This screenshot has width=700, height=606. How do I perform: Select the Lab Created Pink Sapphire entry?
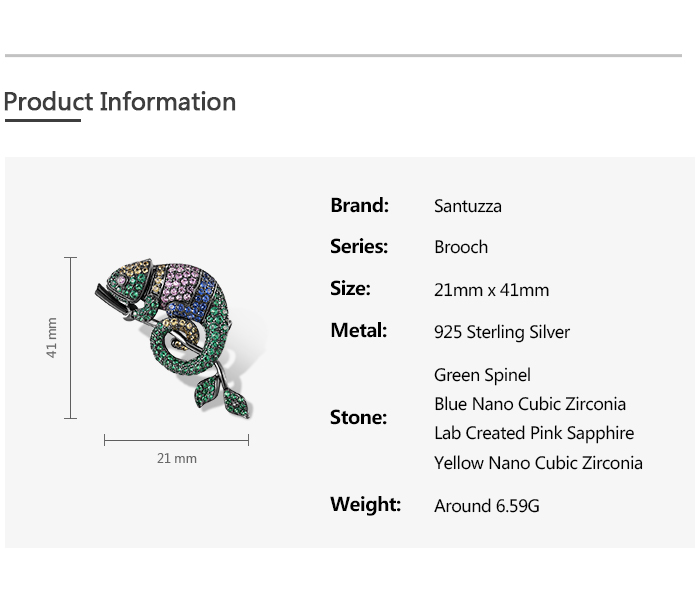tap(534, 434)
